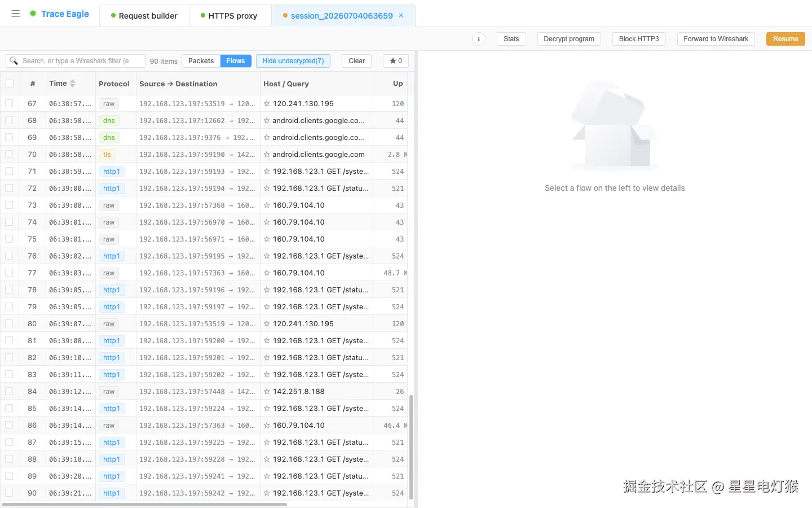The height and width of the screenshot is (508, 812).
Task: Click Block HTTP3 button
Action: click(x=639, y=39)
